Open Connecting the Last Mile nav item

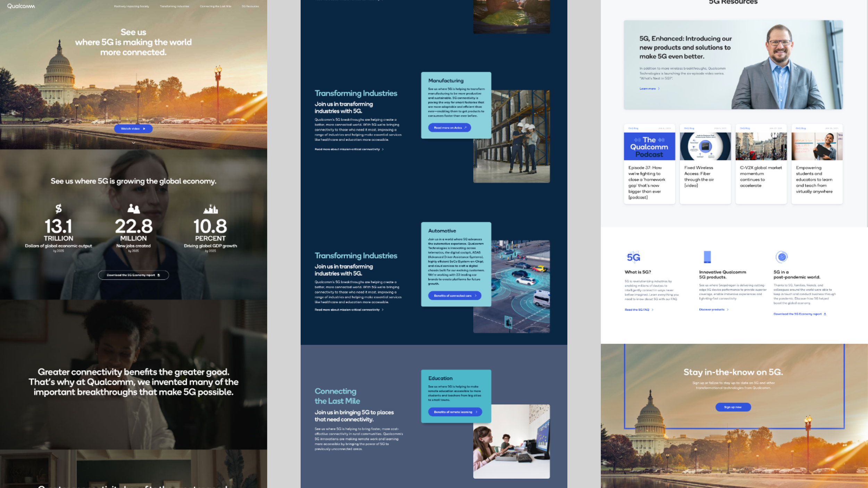(215, 6)
